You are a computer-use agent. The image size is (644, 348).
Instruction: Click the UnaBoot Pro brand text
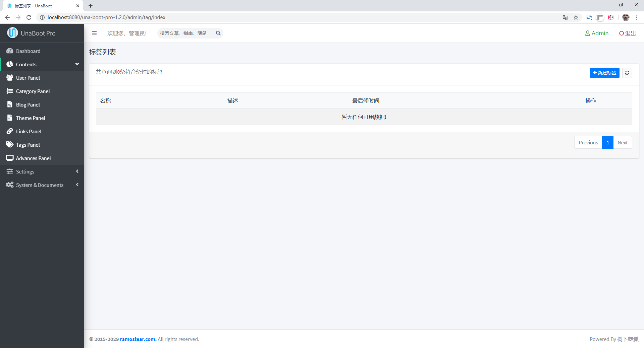point(38,33)
